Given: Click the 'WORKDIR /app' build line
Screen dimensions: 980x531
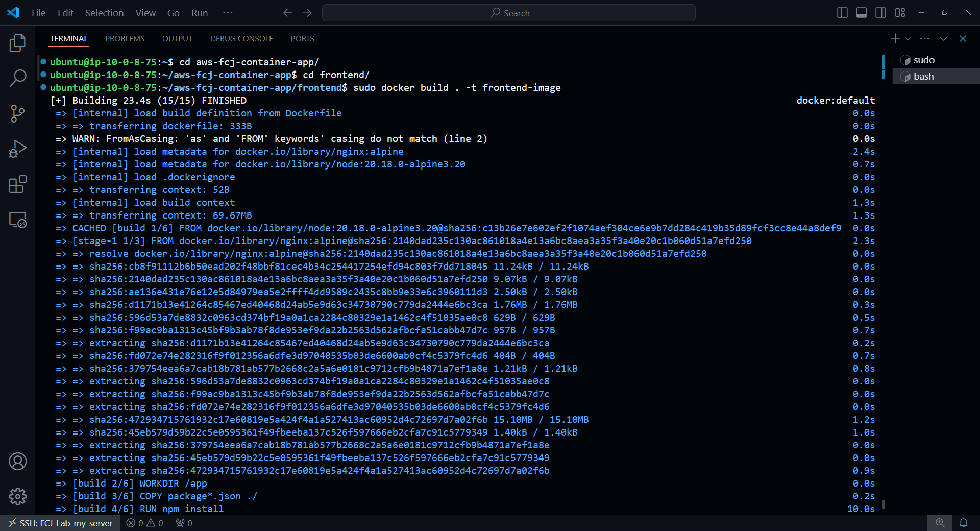Looking at the screenshot, I should pyautogui.click(x=131, y=484).
